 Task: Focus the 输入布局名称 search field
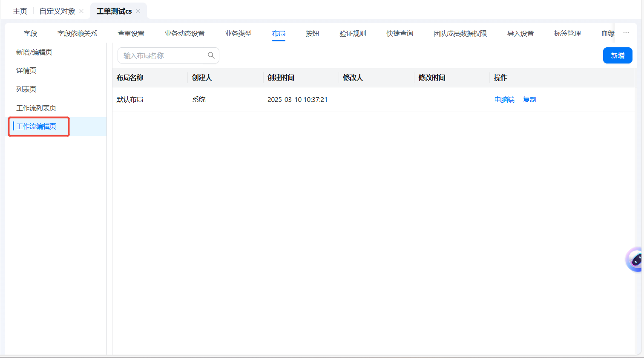pos(160,55)
